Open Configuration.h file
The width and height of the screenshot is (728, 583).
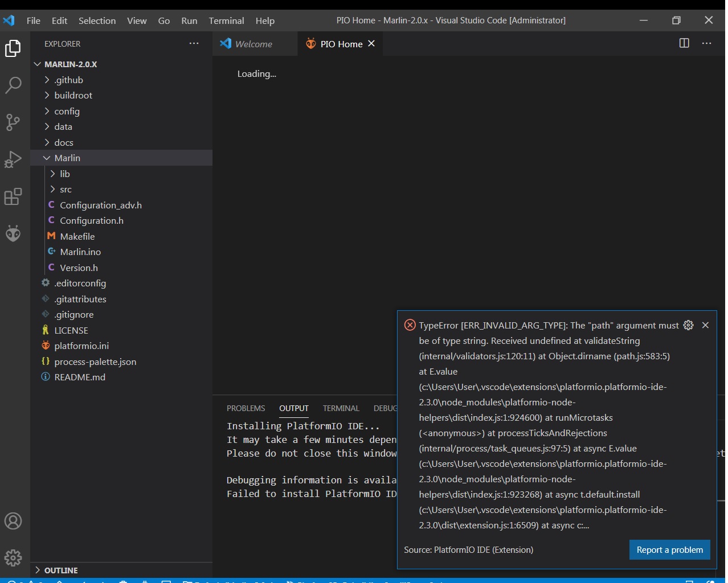[x=121, y=221]
